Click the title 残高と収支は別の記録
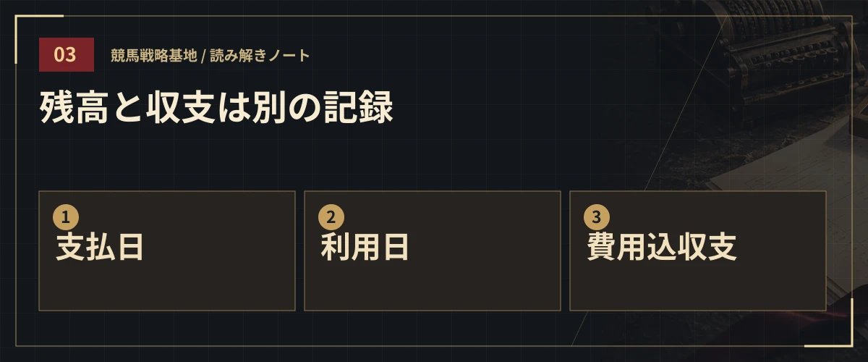868x362 pixels. [216, 108]
